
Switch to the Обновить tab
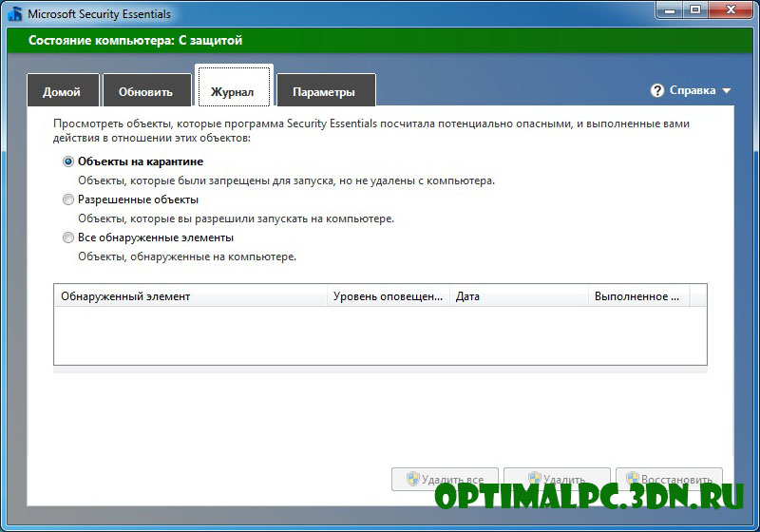147,90
